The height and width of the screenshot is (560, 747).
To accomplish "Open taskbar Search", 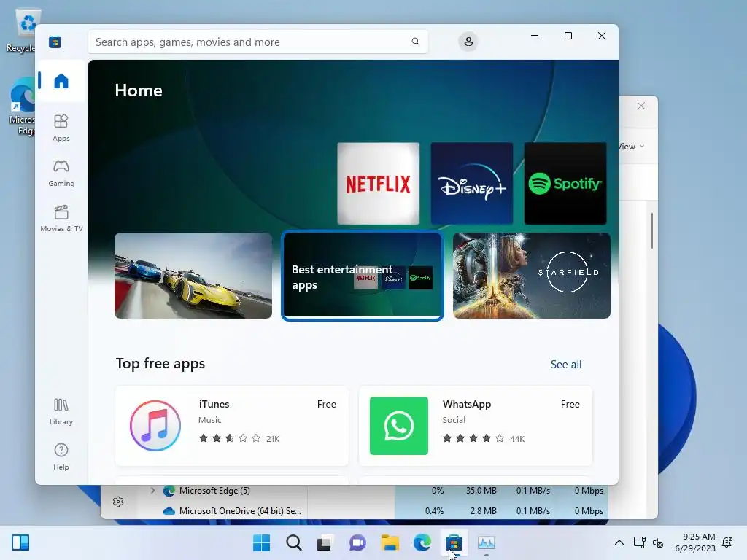I will 293,542.
